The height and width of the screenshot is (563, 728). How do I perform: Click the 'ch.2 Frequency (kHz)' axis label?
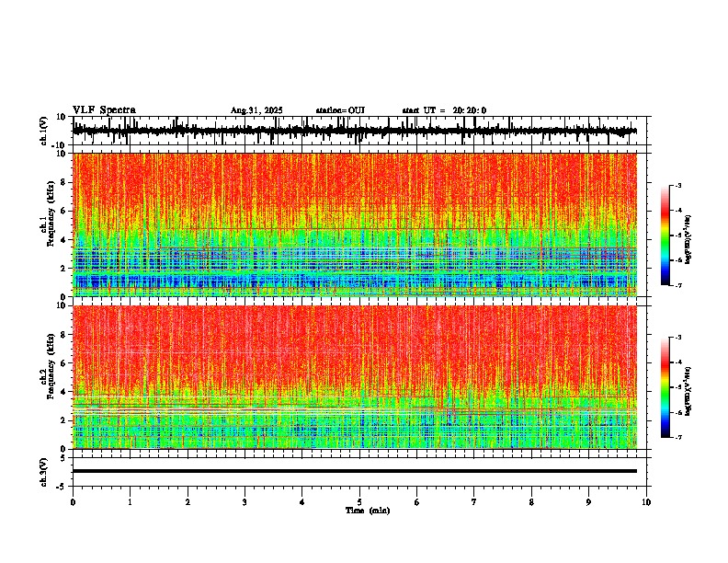(x=47, y=366)
